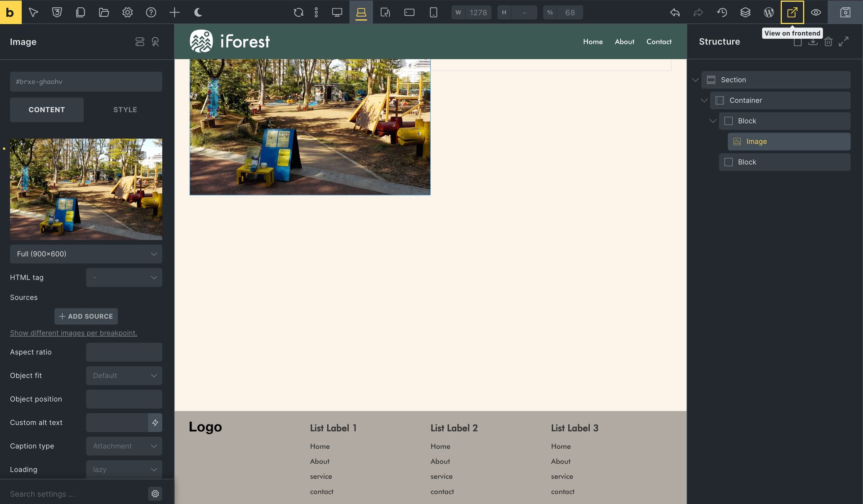This screenshot has width=863, height=504.
Task: Open the add element plus icon
Action: [x=174, y=12]
